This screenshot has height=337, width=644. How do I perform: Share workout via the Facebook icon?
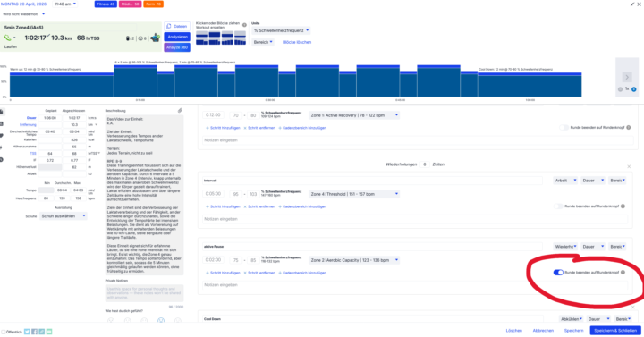(x=34, y=332)
